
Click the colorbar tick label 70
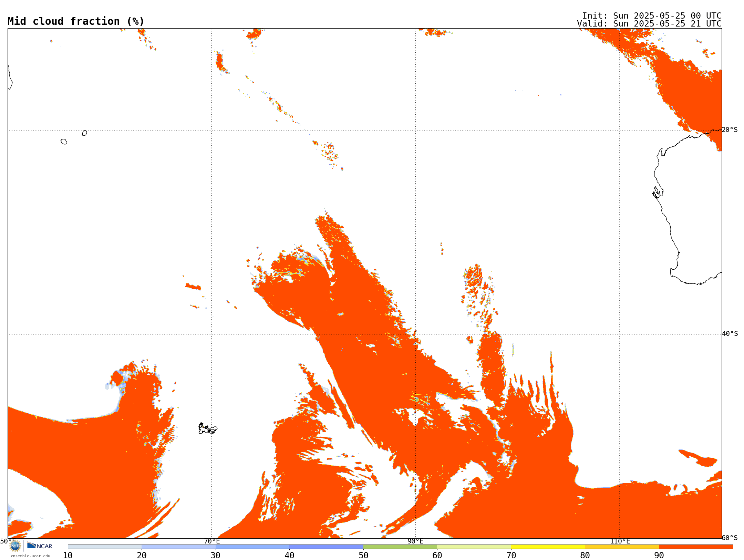(511, 556)
